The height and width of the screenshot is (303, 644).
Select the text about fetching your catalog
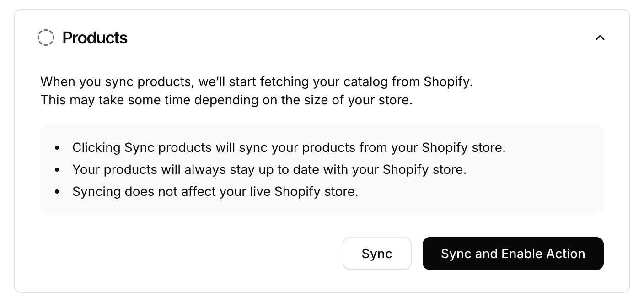(257, 81)
